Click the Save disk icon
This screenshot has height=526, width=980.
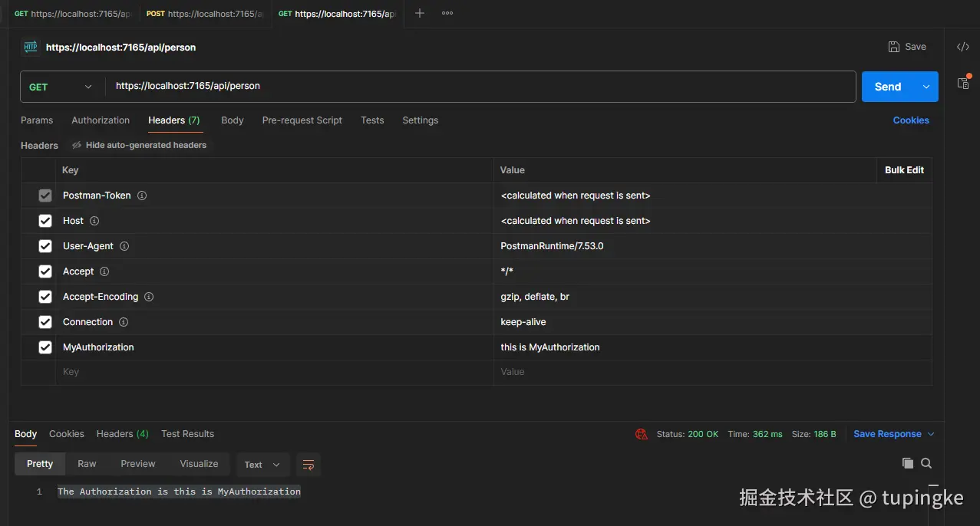coord(894,47)
